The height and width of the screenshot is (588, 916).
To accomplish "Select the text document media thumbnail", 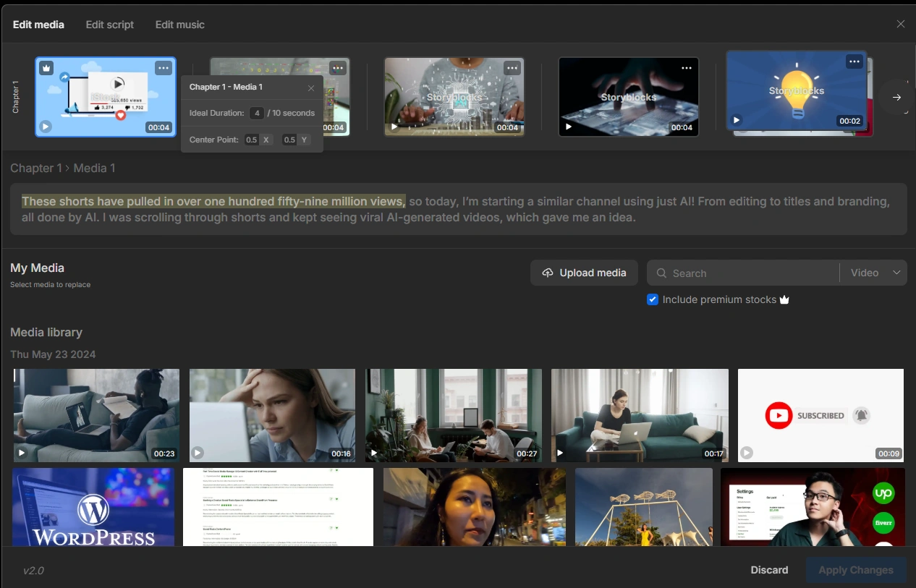I will pyautogui.click(x=278, y=507).
